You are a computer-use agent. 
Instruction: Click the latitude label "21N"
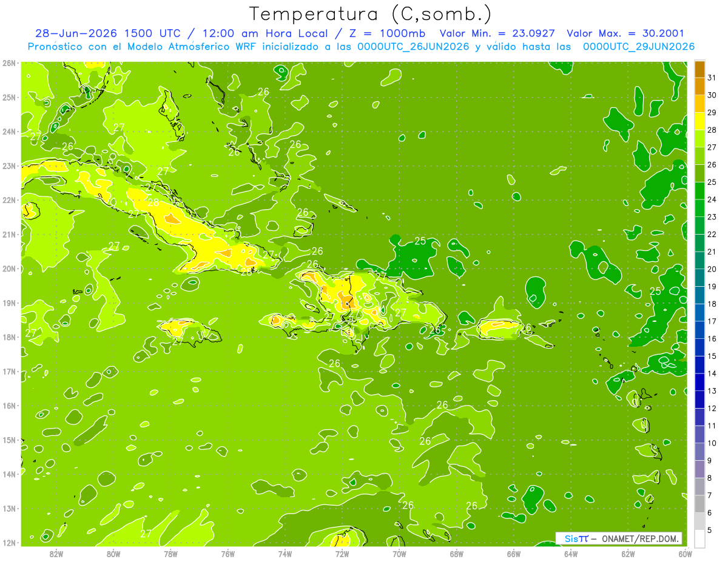(x=9, y=234)
